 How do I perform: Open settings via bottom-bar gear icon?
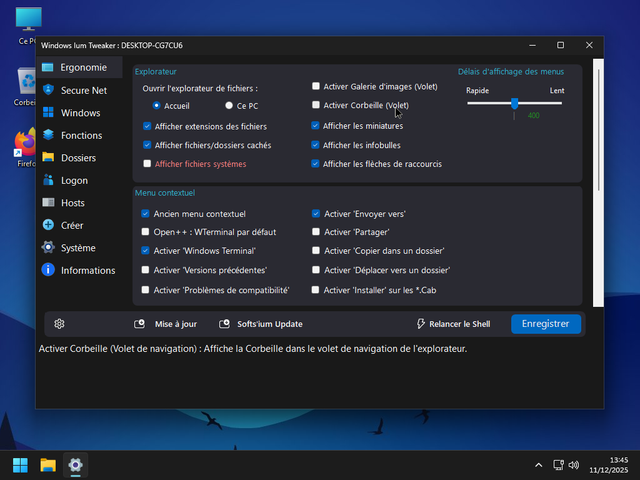(59, 324)
